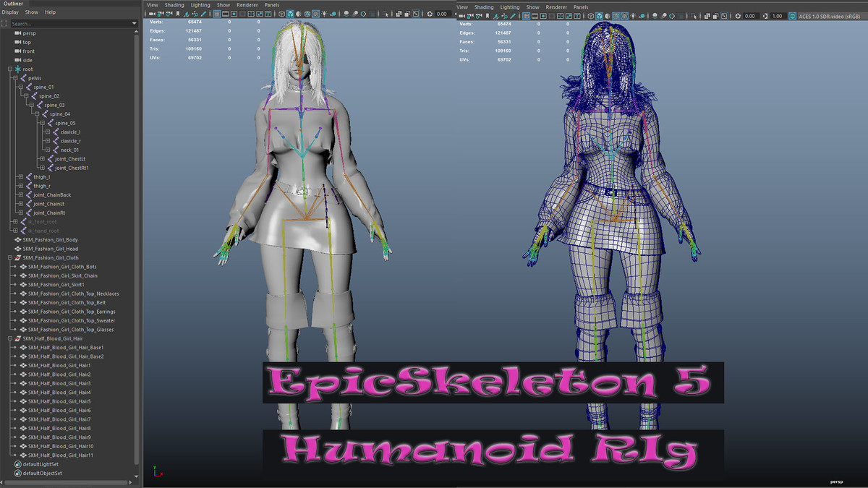868x488 pixels.
Task: Select defaultLightSet in the Outliner
Action: 41,464
